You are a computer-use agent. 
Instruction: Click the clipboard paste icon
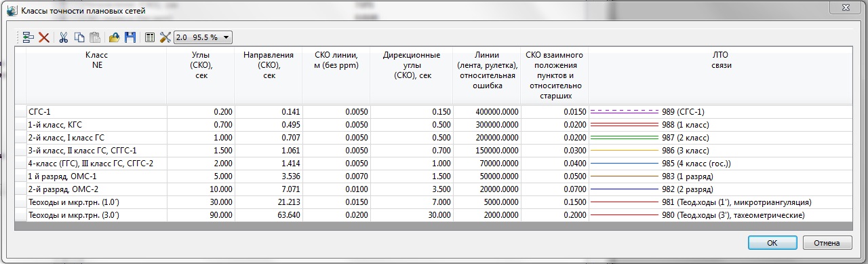(95, 37)
